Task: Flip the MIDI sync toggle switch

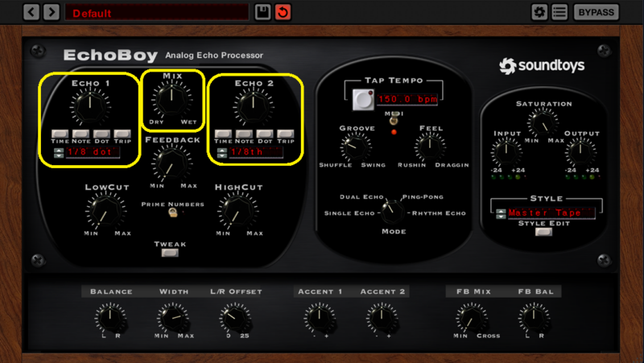Action: [394, 120]
